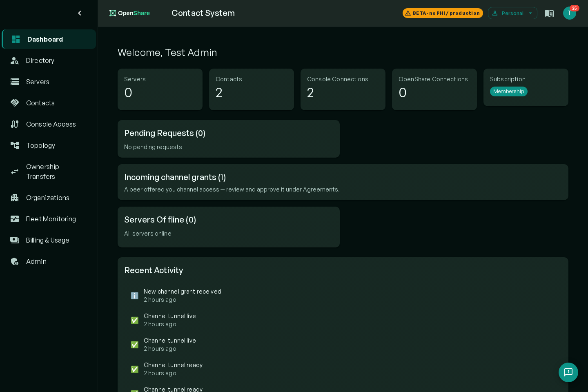
Task: View the Topology page
Action: pos(49,145)
